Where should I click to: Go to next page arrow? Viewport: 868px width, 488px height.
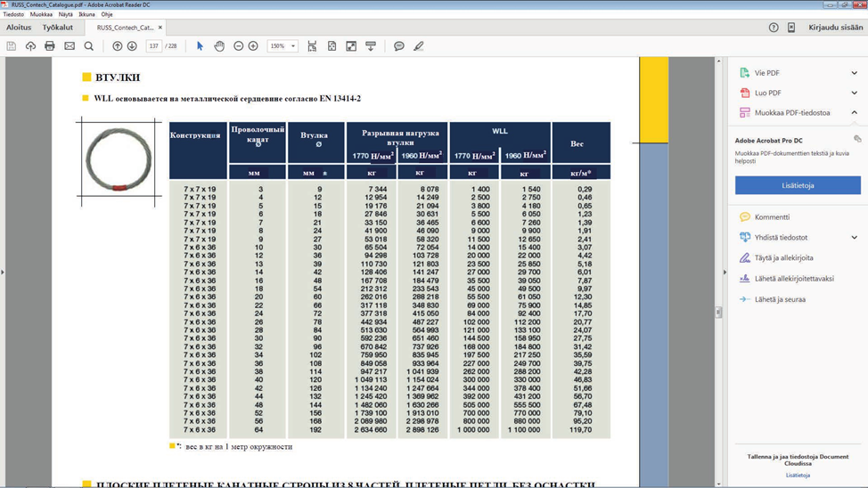[132, 46]
